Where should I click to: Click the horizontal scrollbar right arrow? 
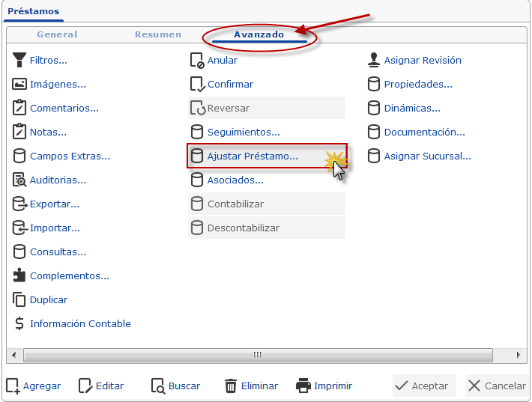tap(519, 356)
